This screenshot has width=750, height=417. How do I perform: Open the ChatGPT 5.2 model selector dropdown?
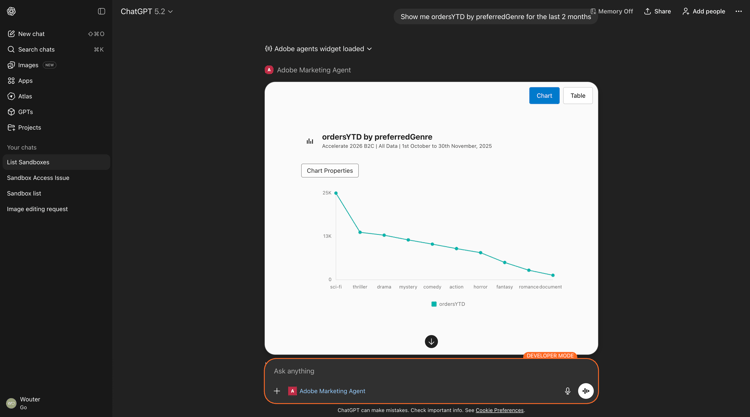[146, 11]
